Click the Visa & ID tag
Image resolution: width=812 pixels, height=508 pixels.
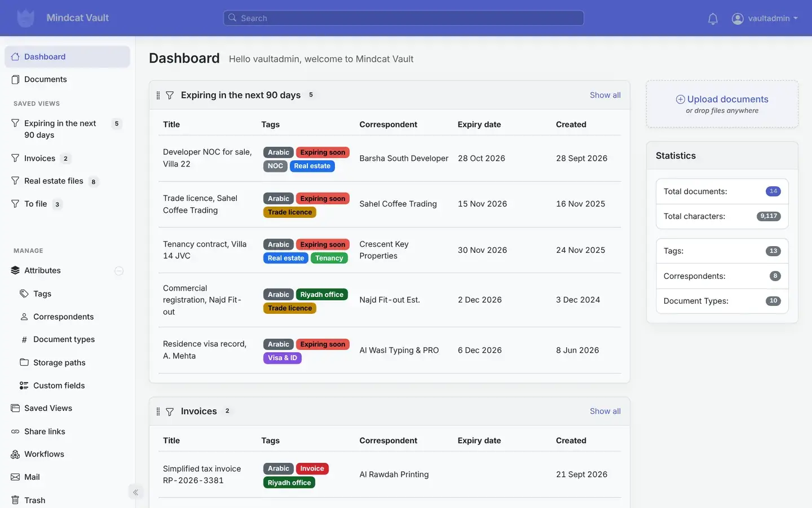click(x=283, y=358)
